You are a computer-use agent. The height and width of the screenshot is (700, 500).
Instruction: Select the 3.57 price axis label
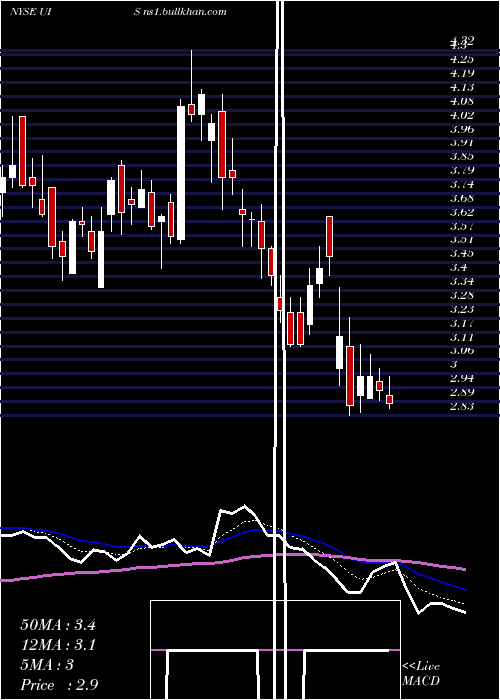pos(462,226)
